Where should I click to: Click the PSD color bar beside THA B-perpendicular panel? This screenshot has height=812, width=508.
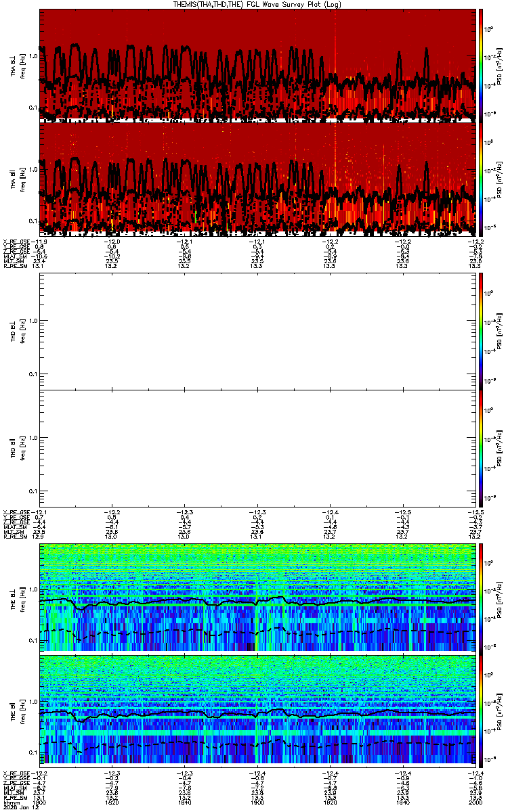tap(482, 65)
